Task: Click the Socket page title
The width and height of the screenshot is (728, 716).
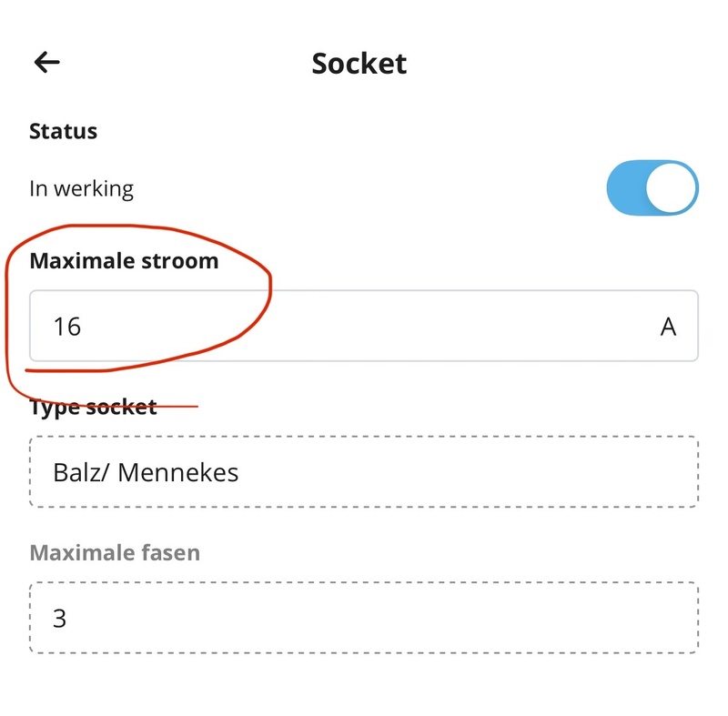Action: 359,64
